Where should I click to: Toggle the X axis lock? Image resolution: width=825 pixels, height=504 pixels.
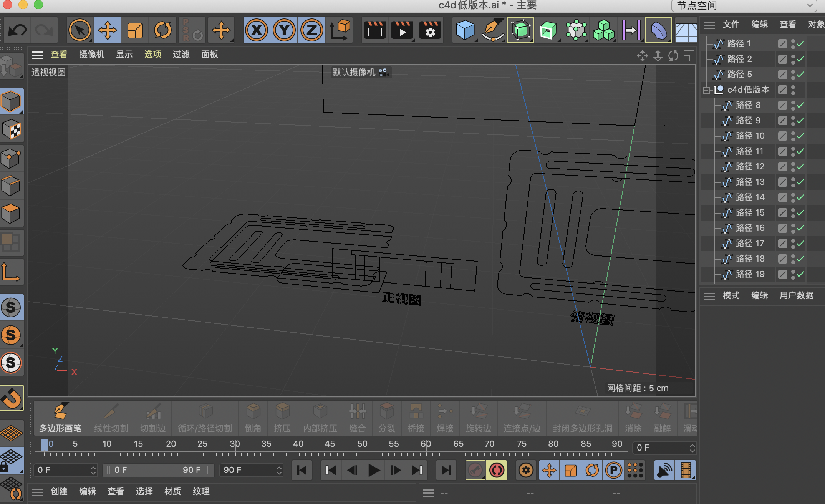pos(256,30)
